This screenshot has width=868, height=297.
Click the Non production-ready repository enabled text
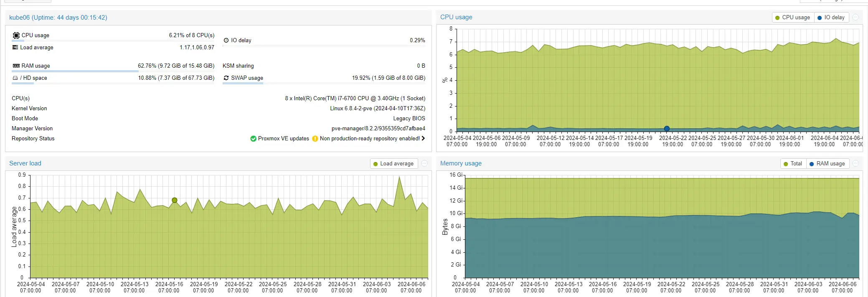369,139
